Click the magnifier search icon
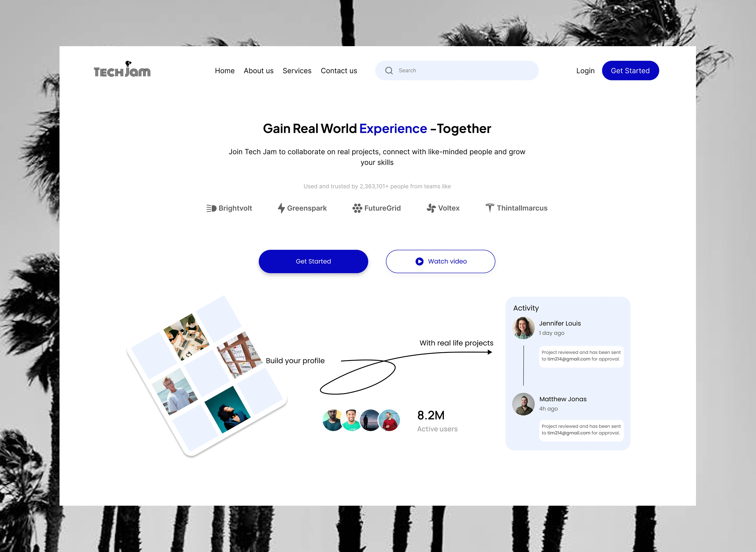 click(x=389, y=70)
